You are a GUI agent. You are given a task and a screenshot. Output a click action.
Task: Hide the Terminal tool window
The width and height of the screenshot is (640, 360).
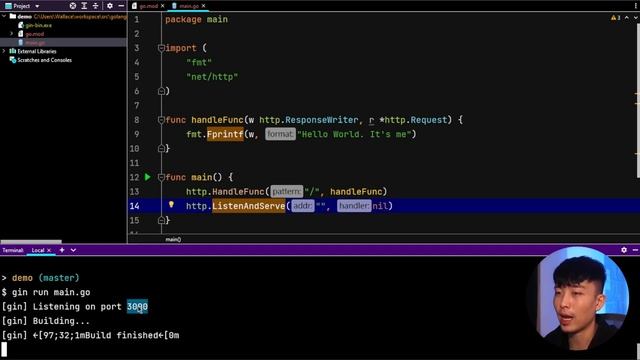pyautogui.click(x=635, y=250)
